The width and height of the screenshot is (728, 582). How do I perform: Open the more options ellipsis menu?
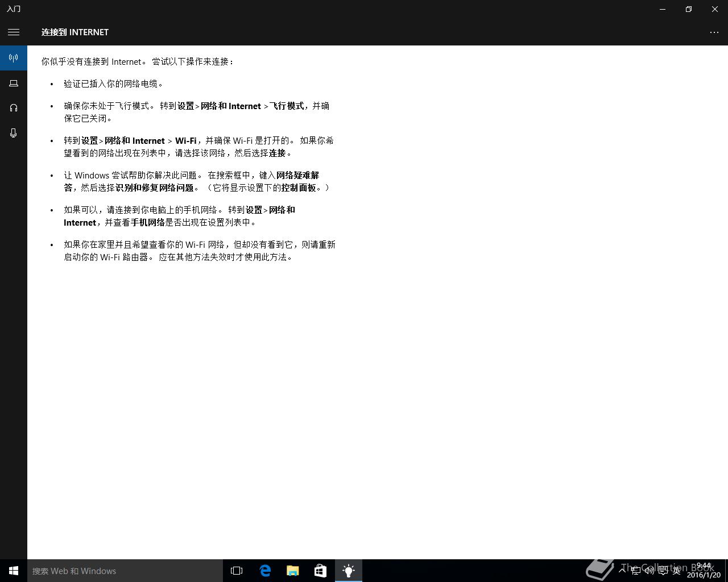pos(714,32)
